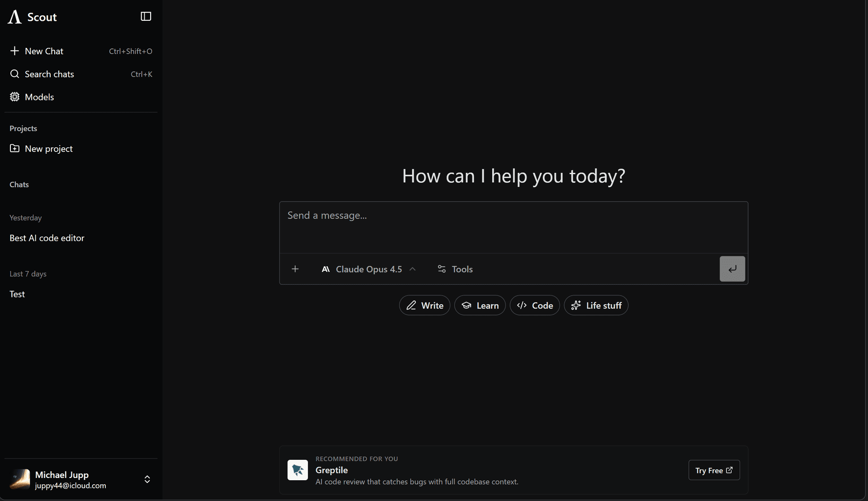Open the Test chat
Screen dimensions: 868x501
point(17,294)
